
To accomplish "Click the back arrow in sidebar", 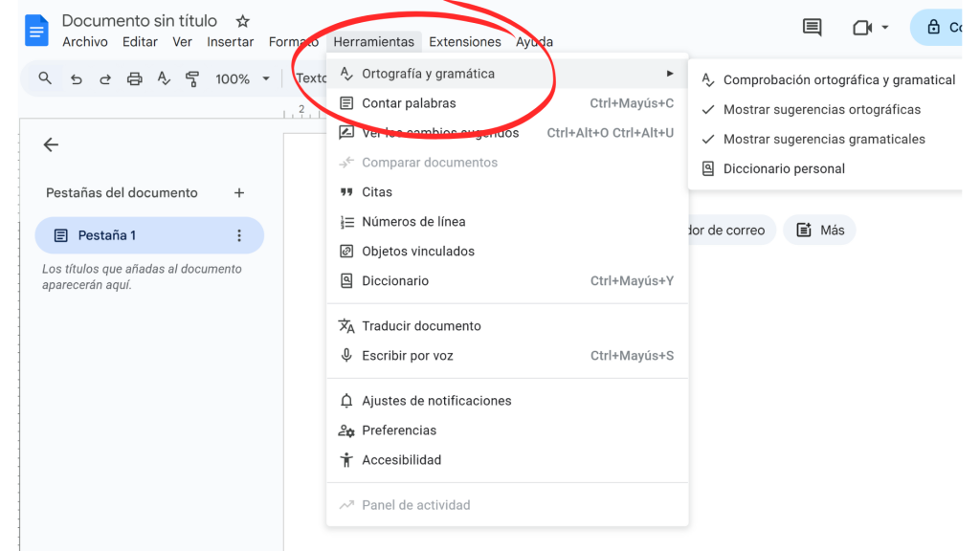I will coord(51,144).
